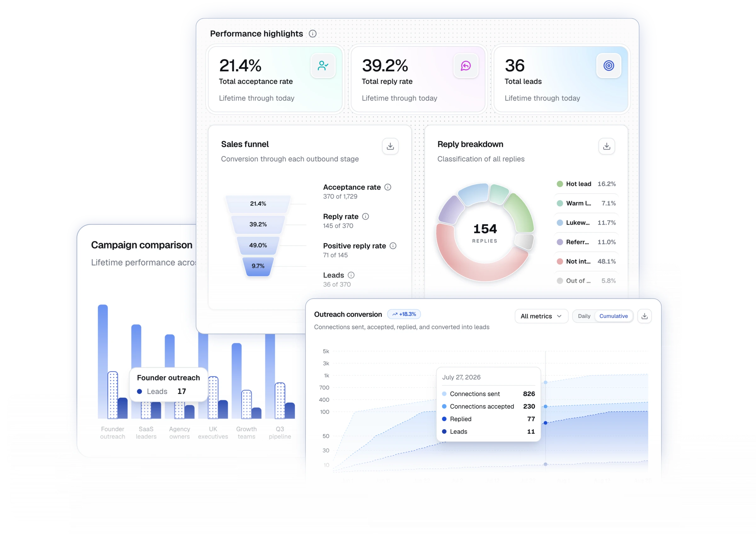
Task: Download the Outreach conversion chart
Action: pyautogui.click(x=644, y=316)
